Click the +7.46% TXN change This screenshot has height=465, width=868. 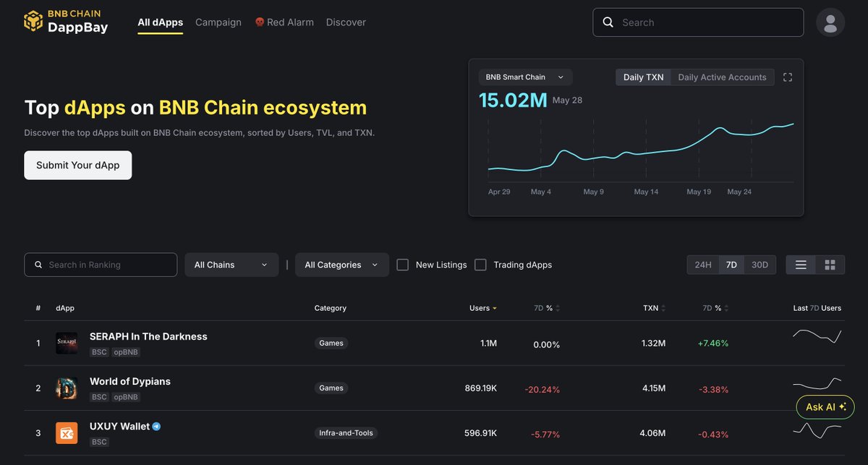713,343
